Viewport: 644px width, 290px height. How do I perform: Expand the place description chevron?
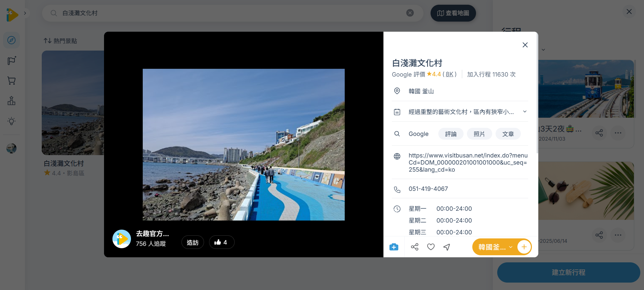[x=524, y=112]
